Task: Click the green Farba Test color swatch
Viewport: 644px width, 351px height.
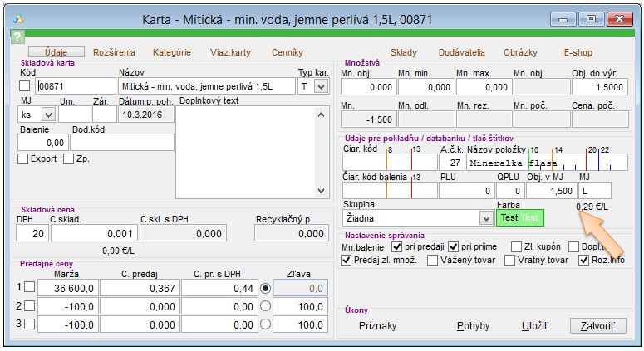Action: 520,217
